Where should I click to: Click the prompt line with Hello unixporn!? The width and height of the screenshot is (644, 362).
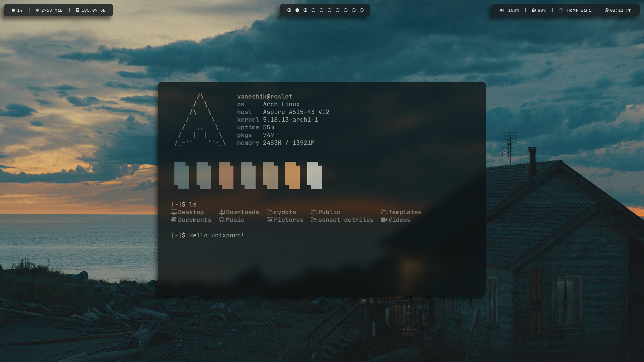[216, 235]
